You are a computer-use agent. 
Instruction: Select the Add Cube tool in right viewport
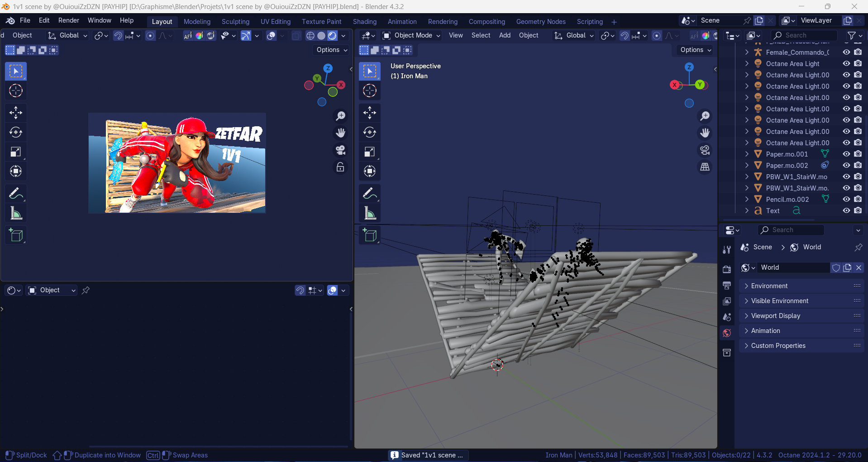click(370, 235)
